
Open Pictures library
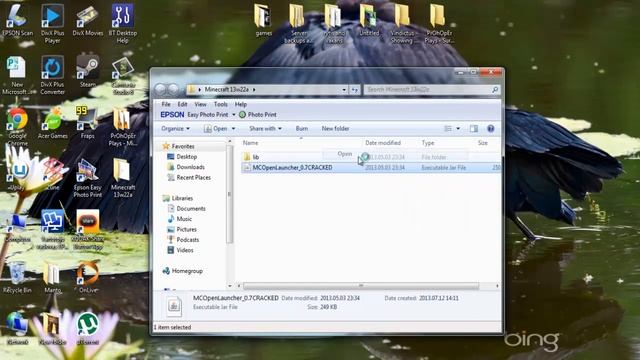[182, 229]
